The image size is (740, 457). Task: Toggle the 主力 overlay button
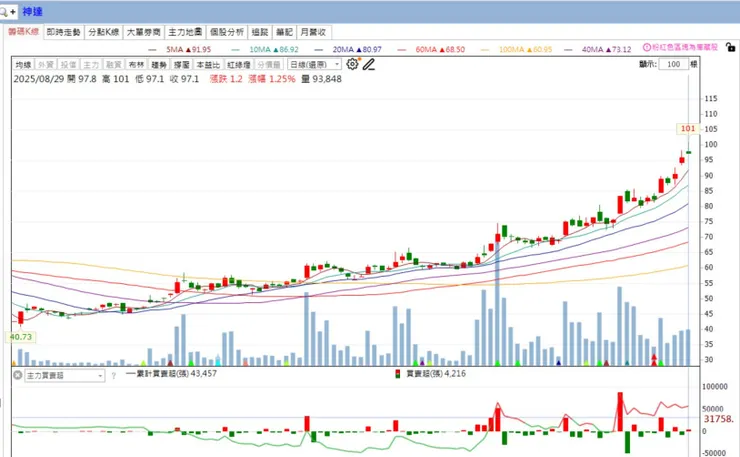click(x=91, y=65)
